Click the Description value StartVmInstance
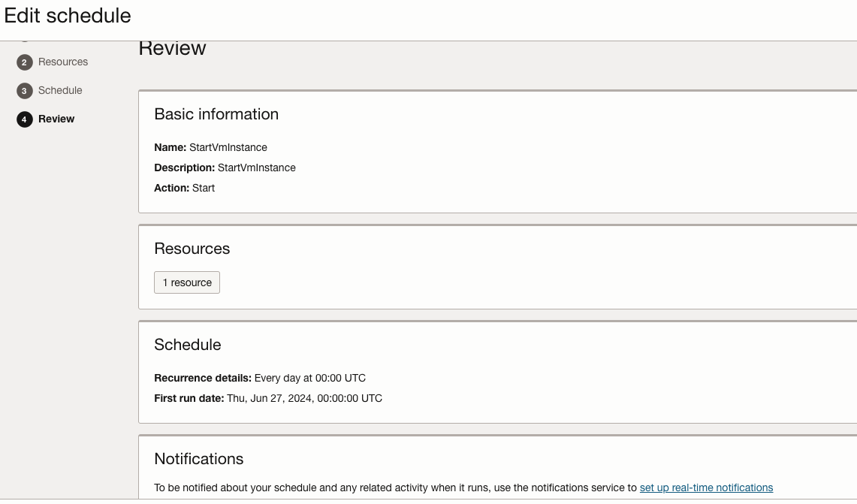This screenshot has width=857, height=504. pos(257,167)
